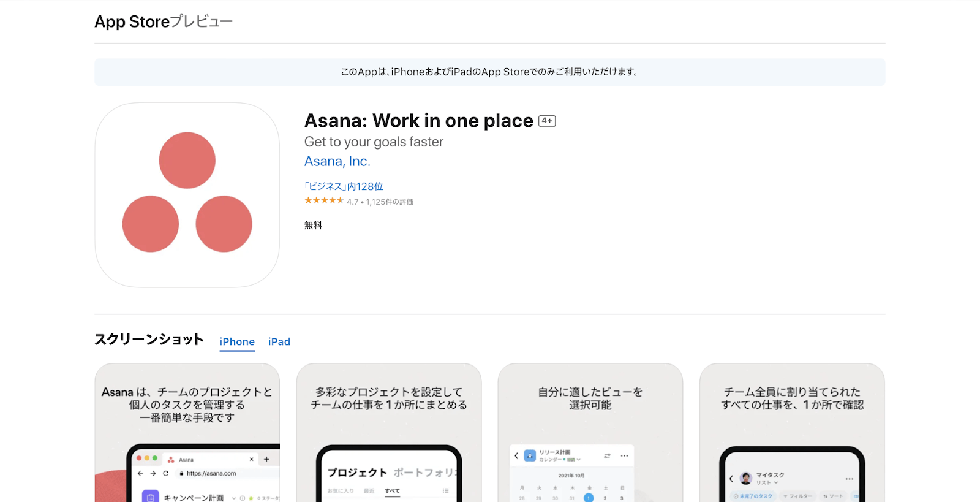Click the orange star rating icons
Image resolution: width=980 pixels, height=502 pixels.
click(324, 200)
